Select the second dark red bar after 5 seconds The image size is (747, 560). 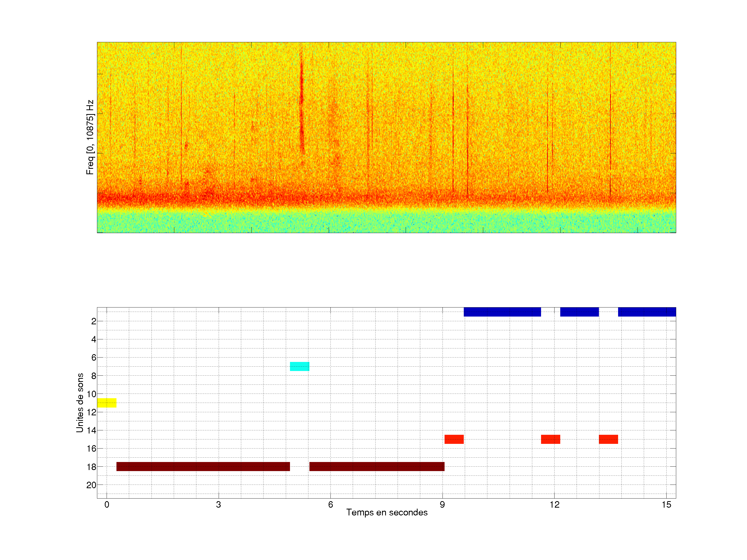click(x=377, y=466)
